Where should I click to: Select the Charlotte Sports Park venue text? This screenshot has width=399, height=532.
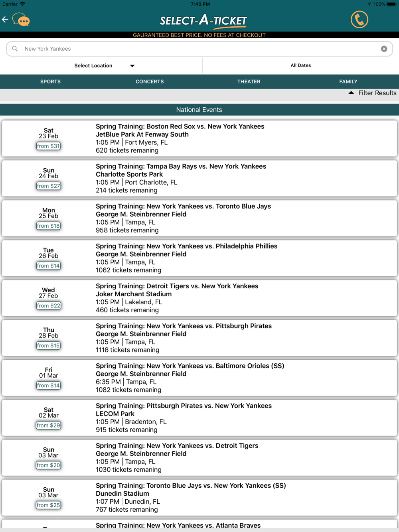pos(129,174)
